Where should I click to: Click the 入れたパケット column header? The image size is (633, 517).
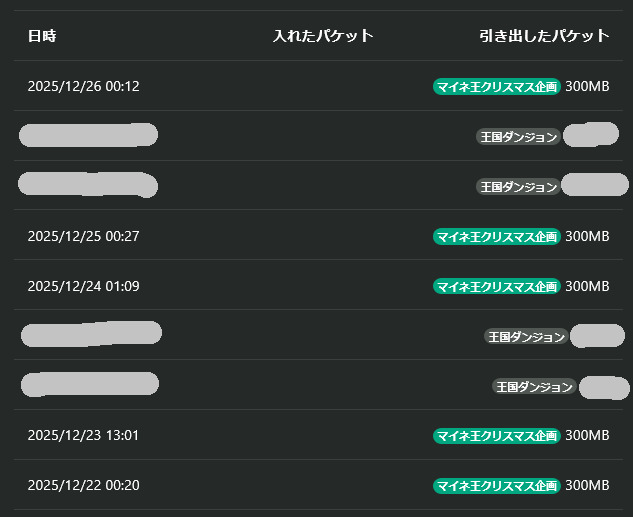pos(323,36)
